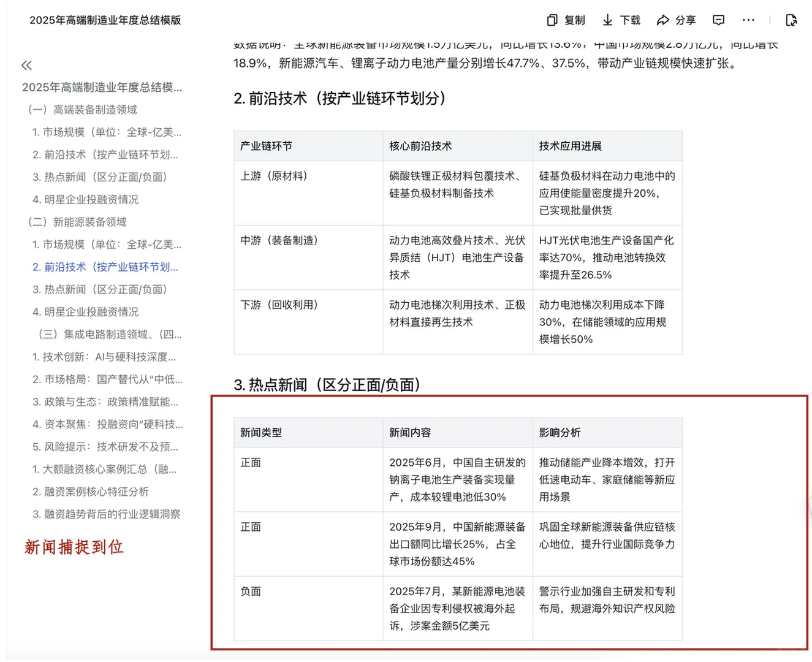The image size is (812, 662).
Task: Select the document title at the top of the sidebar
Action: tap(101, 87)
